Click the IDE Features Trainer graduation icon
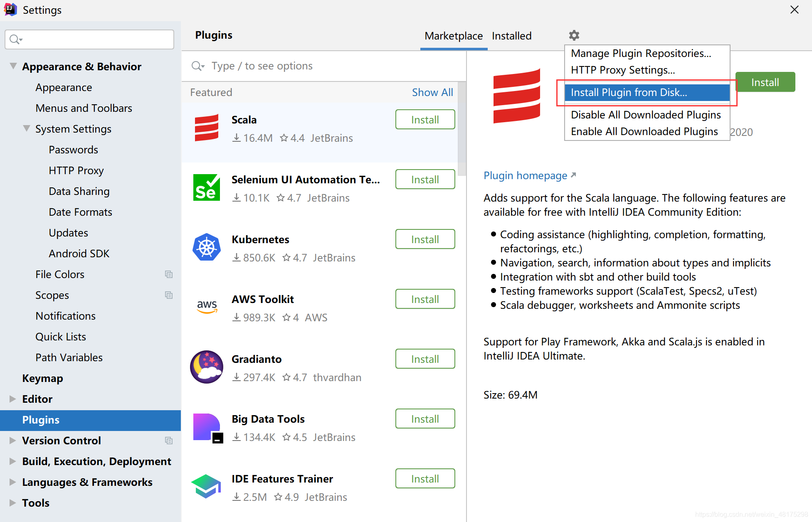 point(206,486)
